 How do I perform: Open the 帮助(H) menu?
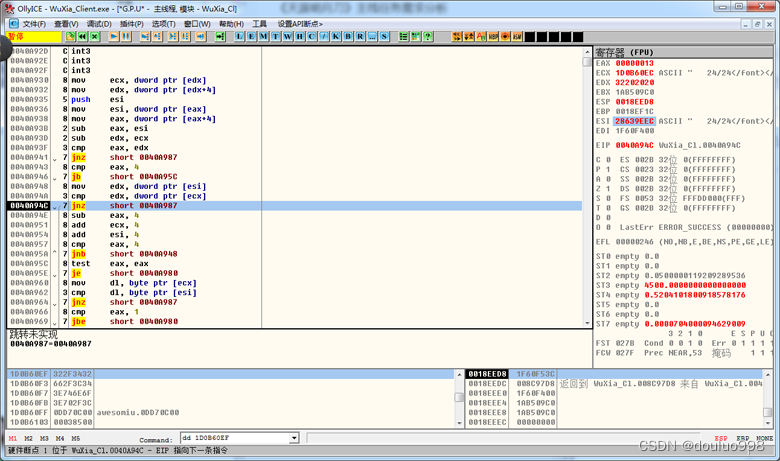(x=231, y=24)
